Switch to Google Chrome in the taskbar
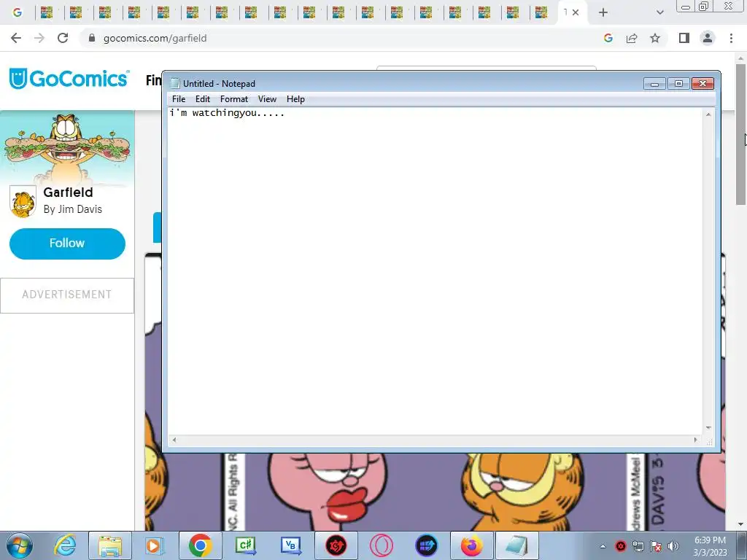Screen dimensions: 747x560 pos(200,545)
